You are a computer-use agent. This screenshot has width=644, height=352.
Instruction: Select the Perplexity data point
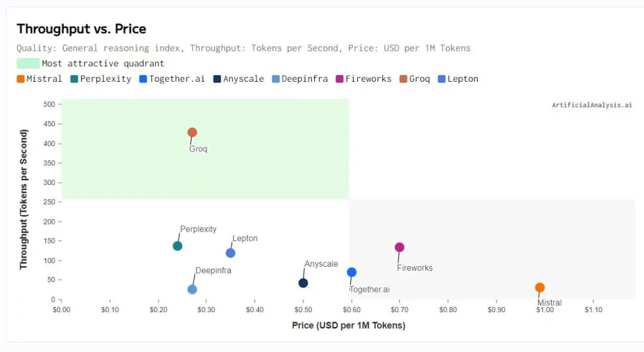(178, 246)
